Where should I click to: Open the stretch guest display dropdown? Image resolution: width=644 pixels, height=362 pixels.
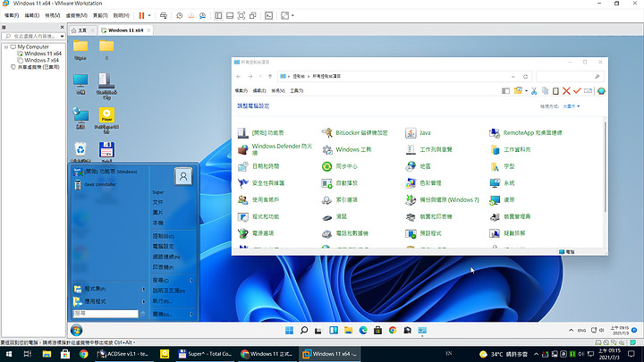point(292,15)
